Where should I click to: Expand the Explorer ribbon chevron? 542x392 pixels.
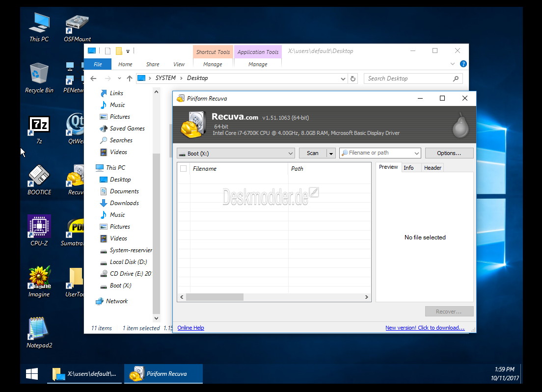click(x=453, y=64)
